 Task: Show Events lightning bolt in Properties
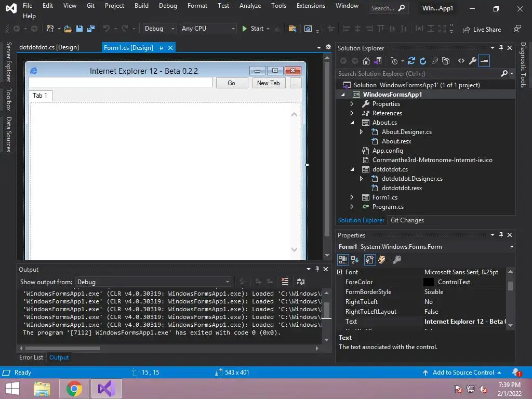pyautogui.click(x=382, y=260)
